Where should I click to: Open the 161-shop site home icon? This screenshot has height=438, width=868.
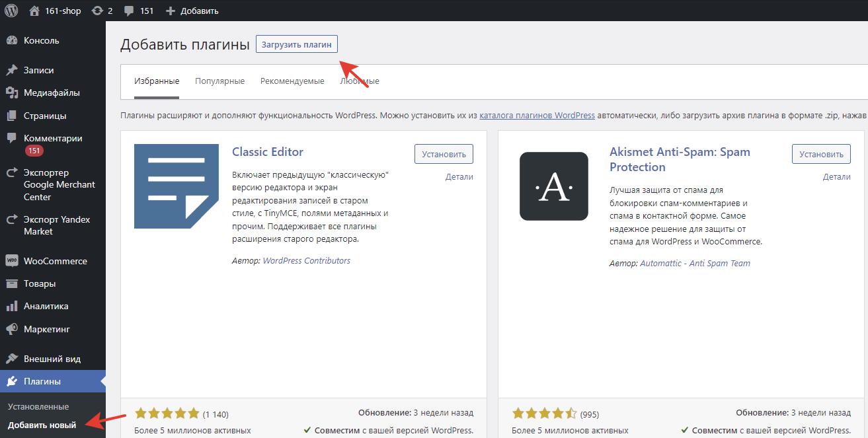click(35, 11)
